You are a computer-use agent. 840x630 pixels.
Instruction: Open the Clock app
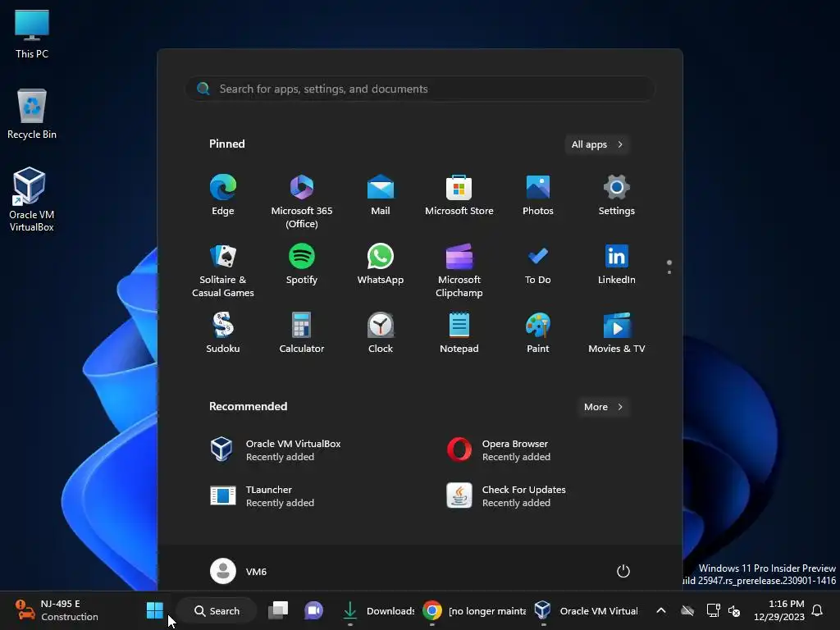(x=381, y=333)
